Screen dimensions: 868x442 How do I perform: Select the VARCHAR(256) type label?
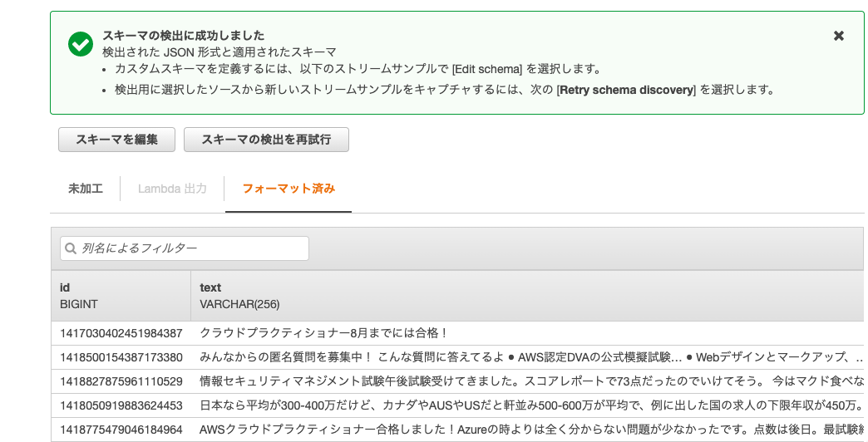(x=239, y=304)
